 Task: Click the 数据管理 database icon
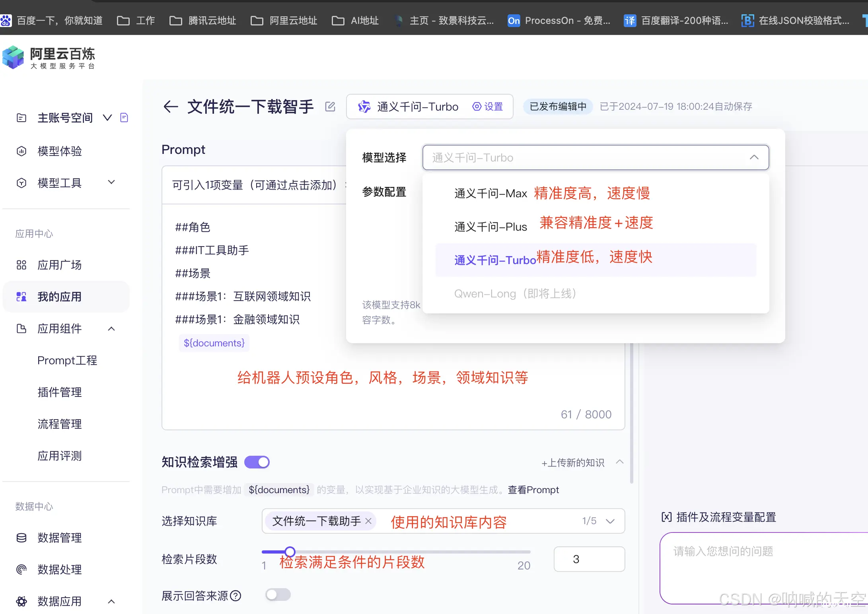point(21,538)
